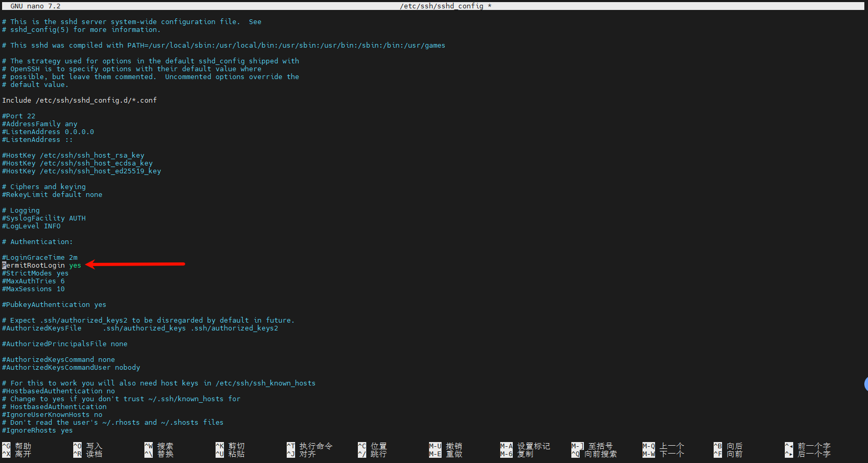Click the ^K 剪切 cut shortcut
Viewport: 868px width, 463px height.
pyautogui.click(x=230, y=446)
